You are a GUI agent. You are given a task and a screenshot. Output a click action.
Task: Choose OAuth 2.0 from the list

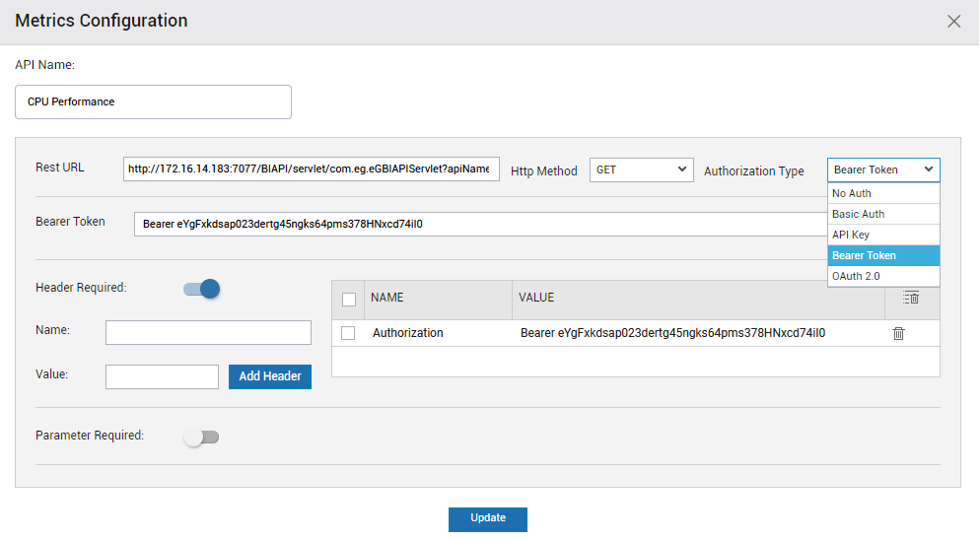point(883,276)
